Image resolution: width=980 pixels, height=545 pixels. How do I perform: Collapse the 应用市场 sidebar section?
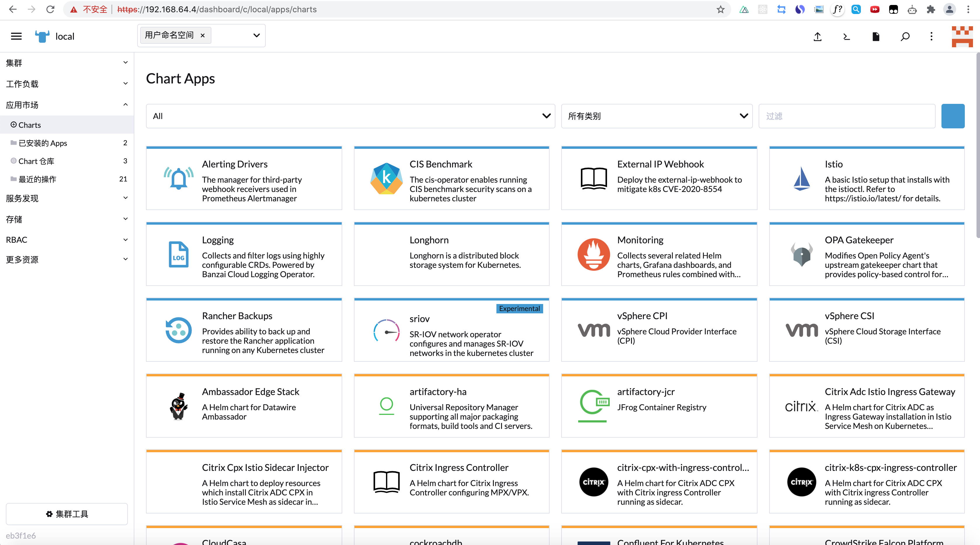pos(67,104)
